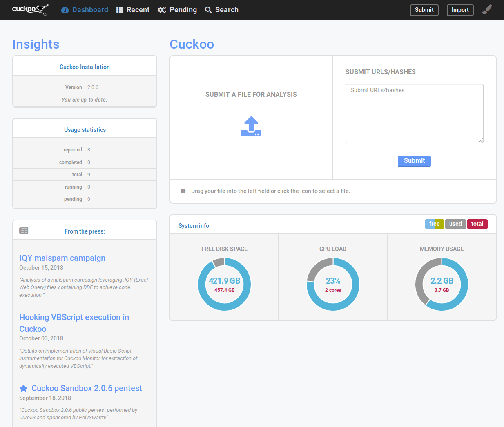Click the free disk space donut chart
The height and width of the screenshot is (427, 504).
pos(225,284)
